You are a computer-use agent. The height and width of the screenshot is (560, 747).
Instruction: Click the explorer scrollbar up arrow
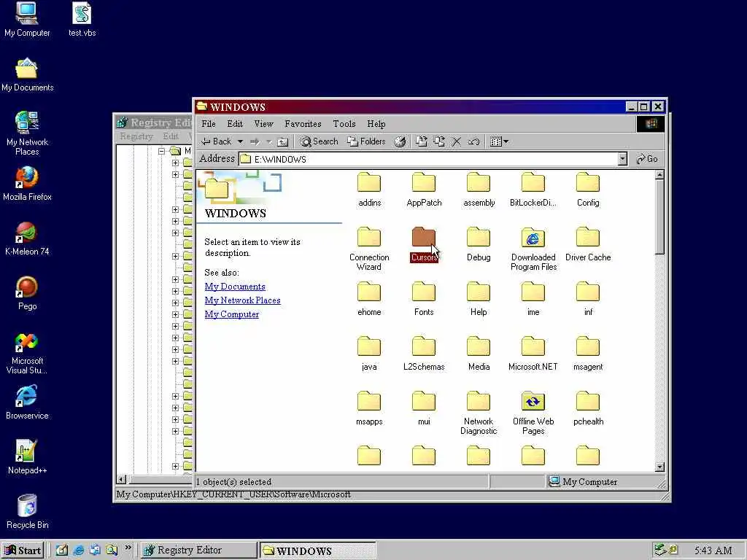click(x=659, y=175)
